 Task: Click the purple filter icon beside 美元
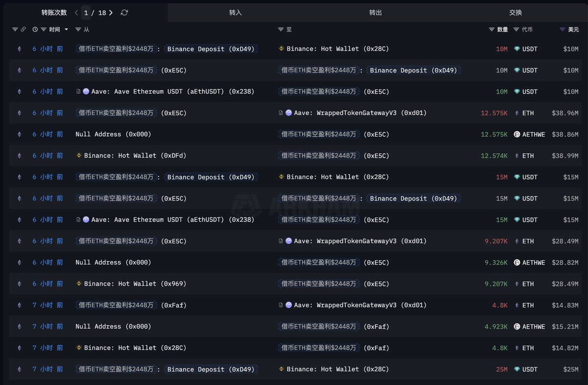click(562, 29)
